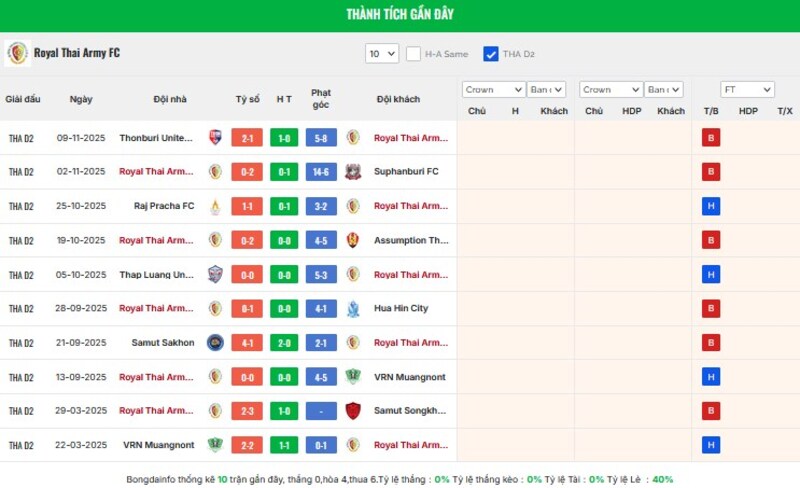Click the Hua Hin City team logo

coord(353,308)
